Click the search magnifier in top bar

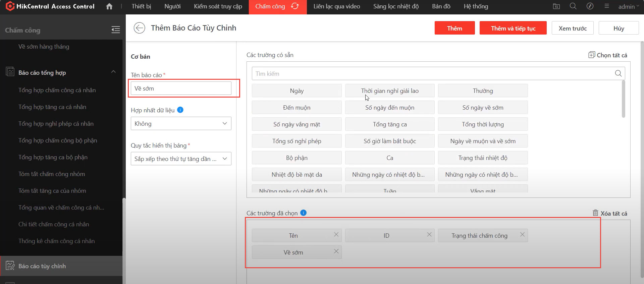pos(573,6)
